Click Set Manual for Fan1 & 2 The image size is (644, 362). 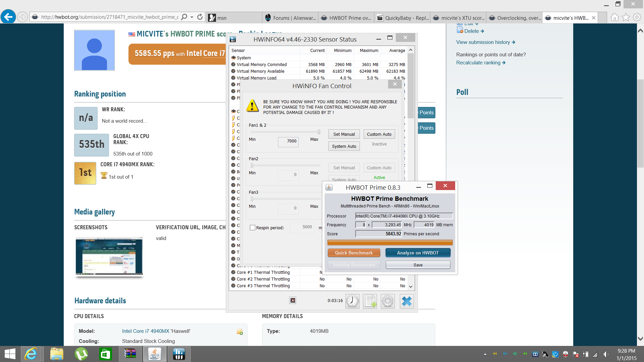click(344, 134)
